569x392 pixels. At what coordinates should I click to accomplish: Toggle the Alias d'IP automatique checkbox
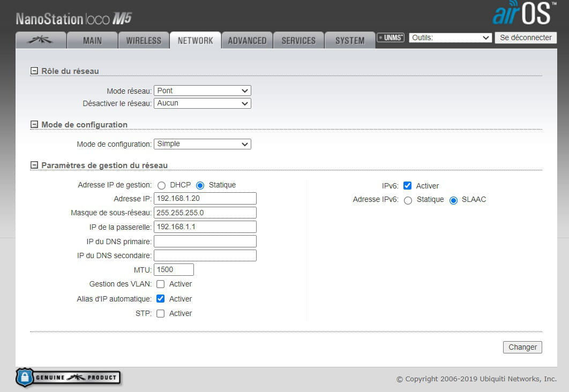click(160, 298)
